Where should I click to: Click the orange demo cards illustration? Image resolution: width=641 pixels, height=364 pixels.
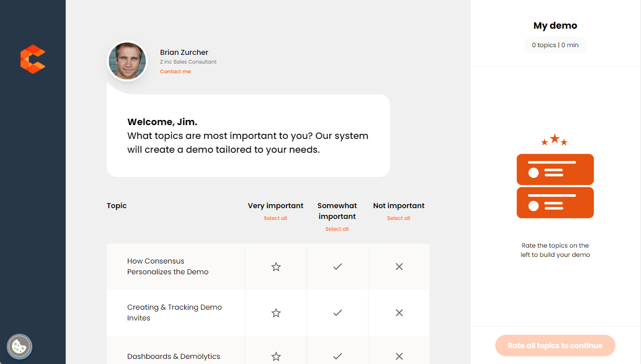click(x=555, y=186)
